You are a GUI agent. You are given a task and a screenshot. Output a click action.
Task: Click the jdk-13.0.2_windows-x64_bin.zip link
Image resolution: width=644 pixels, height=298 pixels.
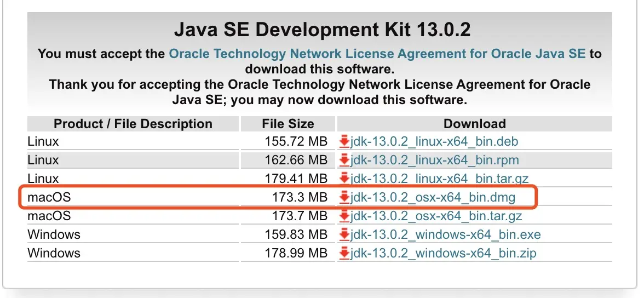444,253
